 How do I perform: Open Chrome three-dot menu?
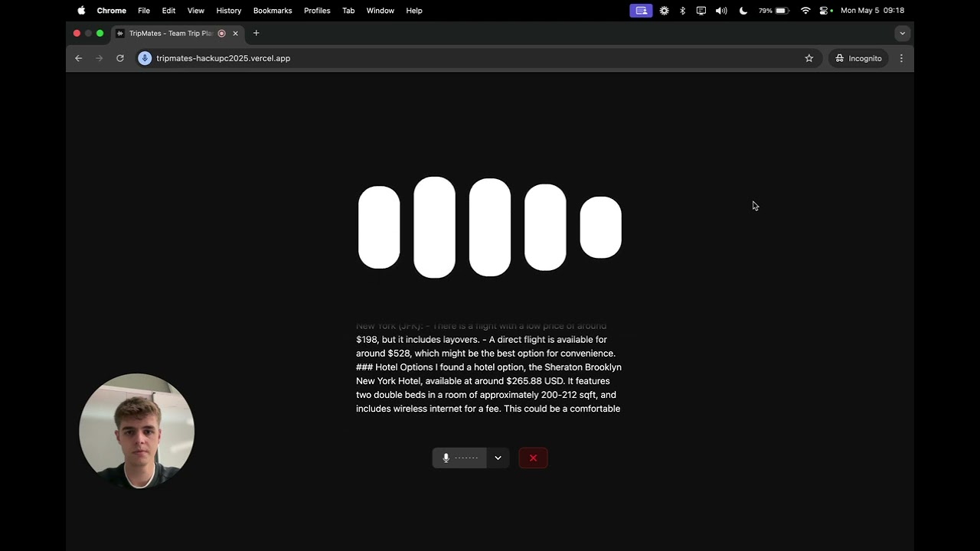(x=901, y=58)
